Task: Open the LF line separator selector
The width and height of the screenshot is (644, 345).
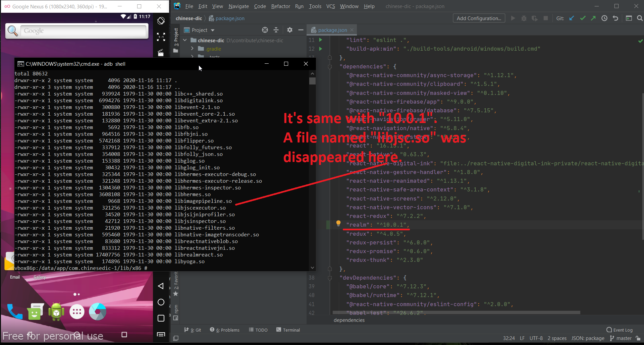Action: (x=522, y=338)
